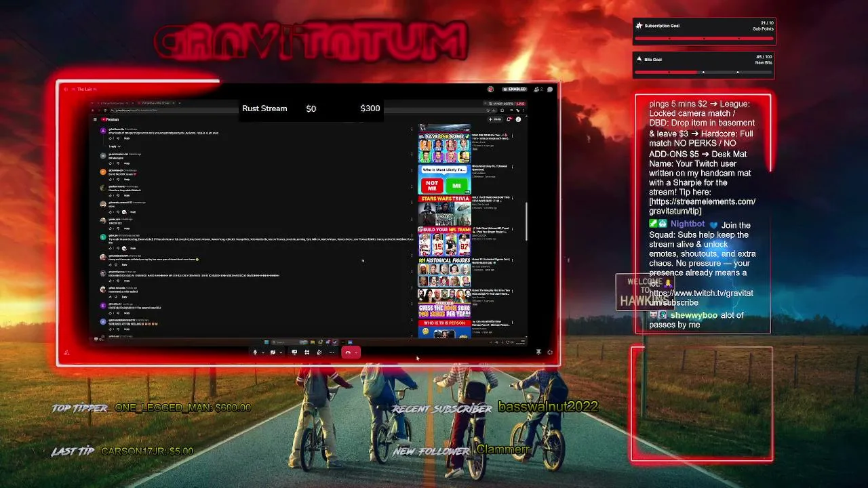The height and width of the screenshot is (488, 868).
Task: Select the second browser tab
Action: (156, 103)
